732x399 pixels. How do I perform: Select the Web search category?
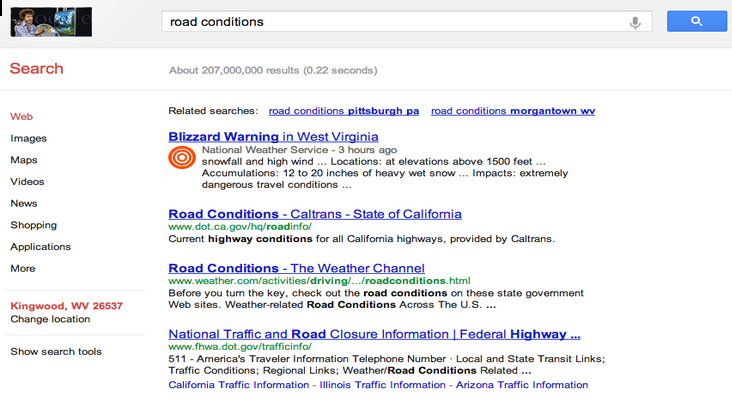21,117
